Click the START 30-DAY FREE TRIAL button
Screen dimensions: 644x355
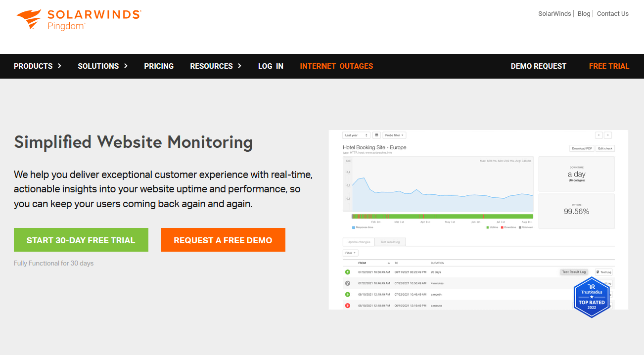[x=81, y=240]
